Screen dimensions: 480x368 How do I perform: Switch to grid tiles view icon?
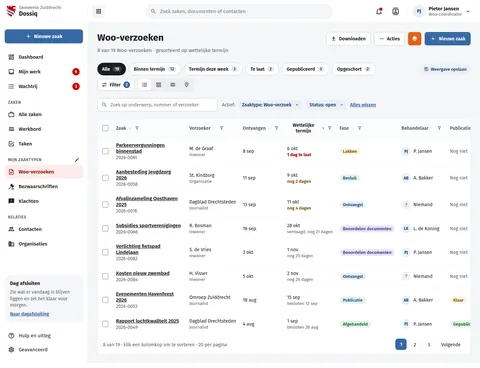pyautogui.click(x=159, y=85)
